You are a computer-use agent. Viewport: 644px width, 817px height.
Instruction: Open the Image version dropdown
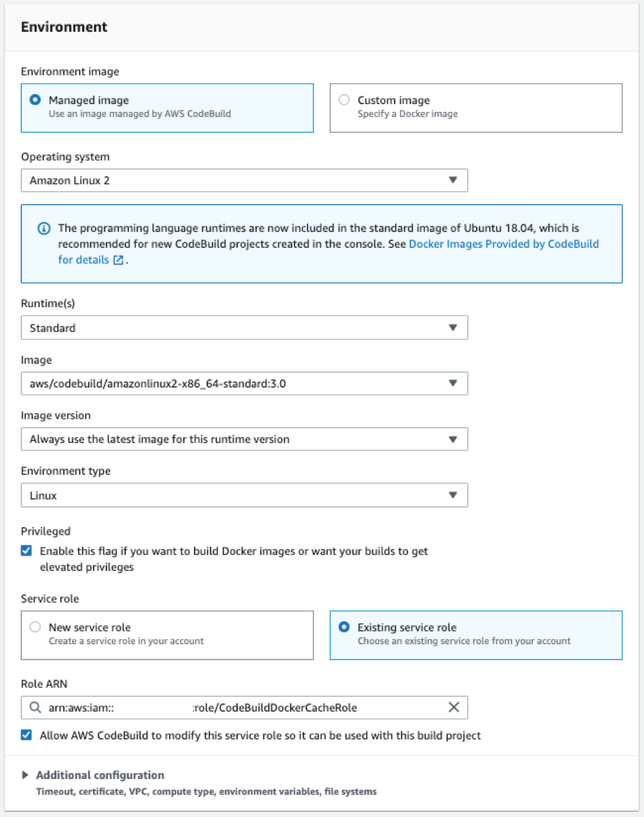453,439
